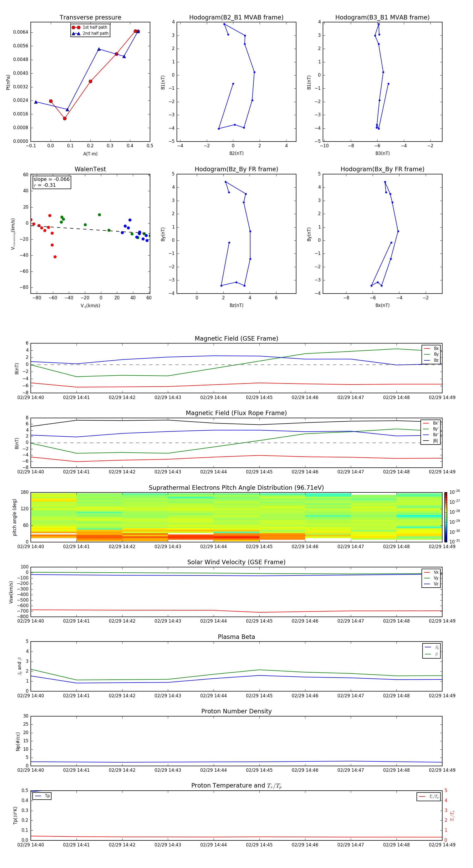Click the 'Plasma Beta' plot title
Image resolution: width=473 pixels, height=868 pixels.
(236, 637)
